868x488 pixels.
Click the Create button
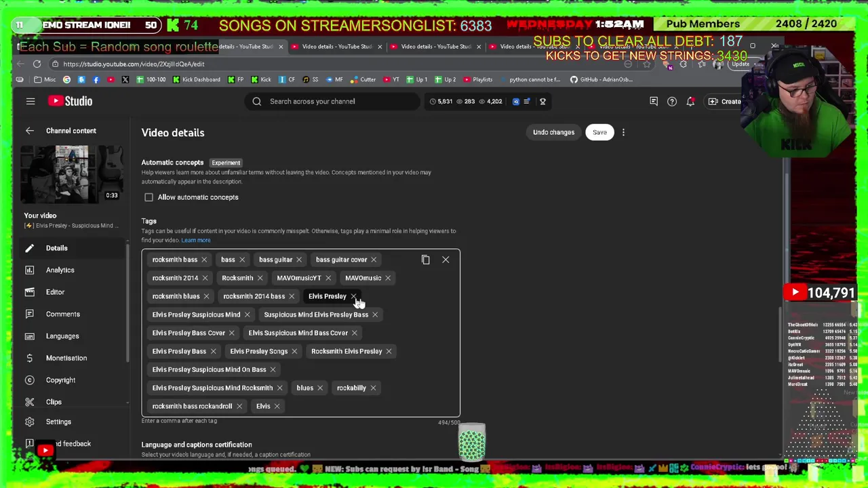tap(724, 102)
